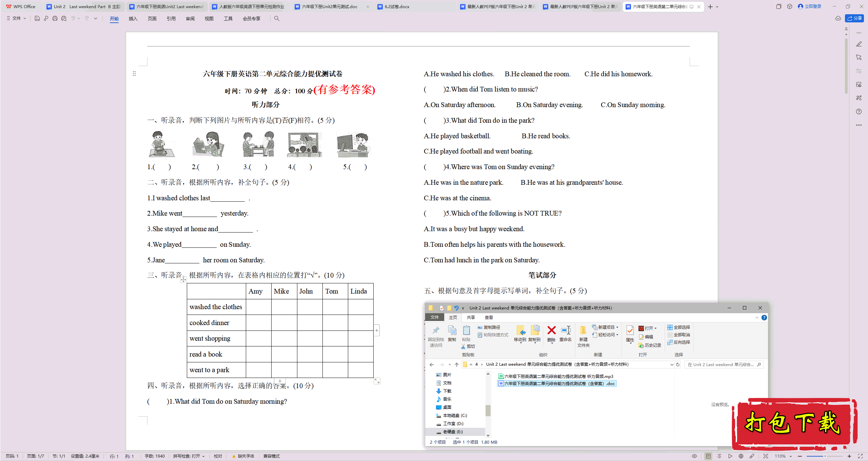Screen dimensions: 868x461
Task: Select 老硬盘 (E:) in Explorer tree
Action: pyautogui.click(x=453, y=432)
